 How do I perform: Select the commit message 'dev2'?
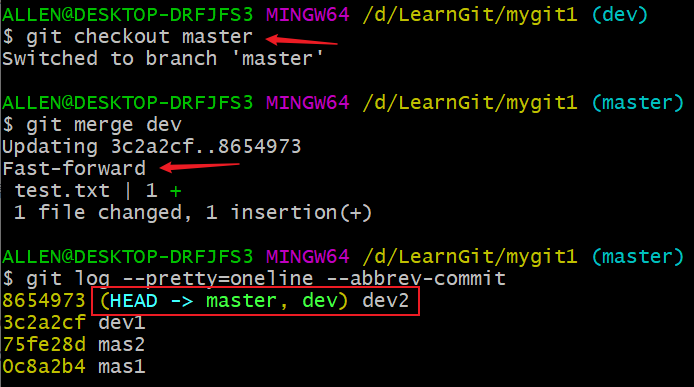(x=386, y=301)
